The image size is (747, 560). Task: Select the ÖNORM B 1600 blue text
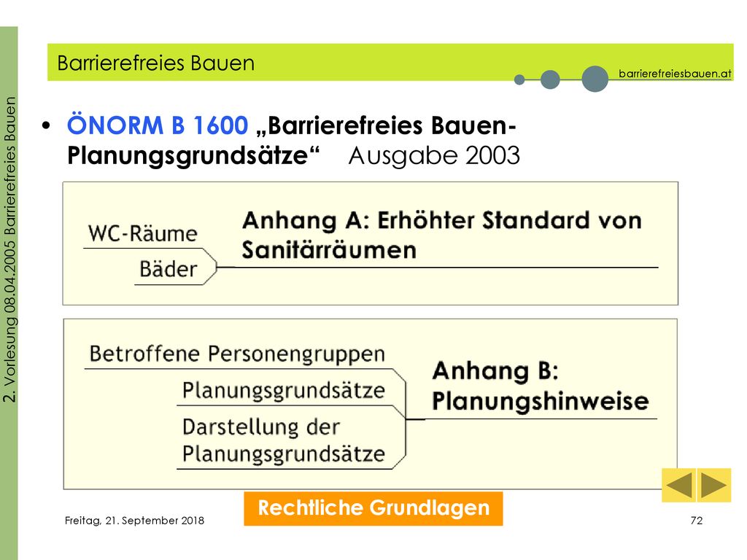[x=158, y=125]
